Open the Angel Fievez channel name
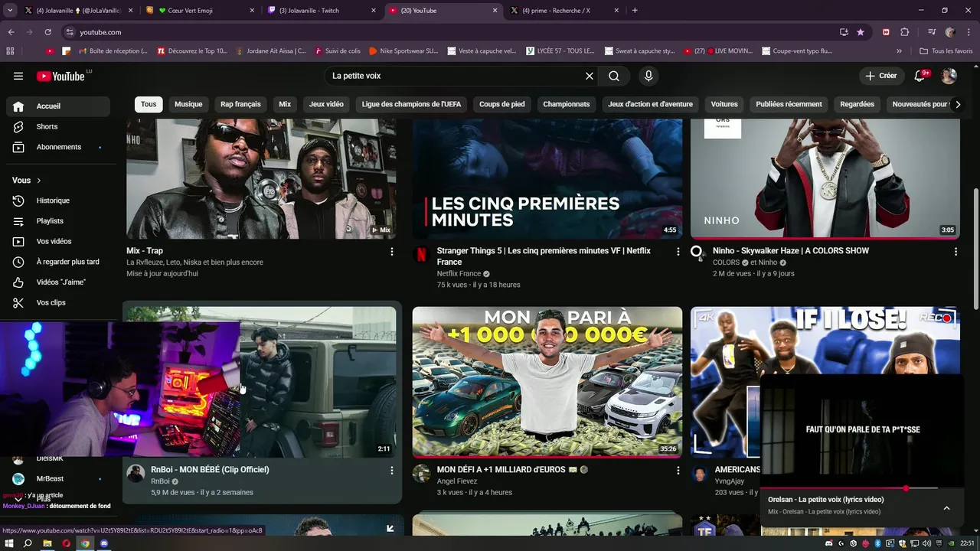Screen dimensions: 980x551 (457, 481)
